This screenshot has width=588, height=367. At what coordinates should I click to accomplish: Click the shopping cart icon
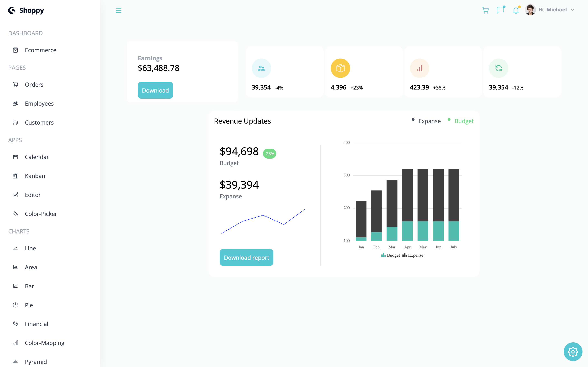coord(486,10)
